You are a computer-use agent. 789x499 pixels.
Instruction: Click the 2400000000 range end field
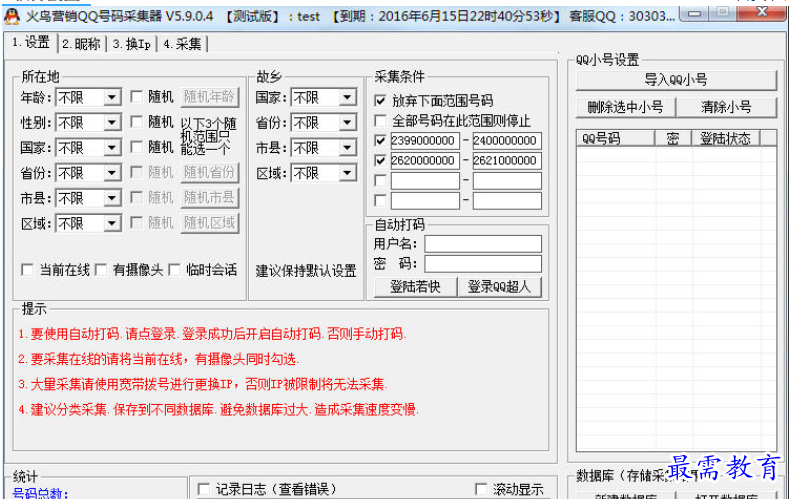pyautogui.click(x=507, y=140)
